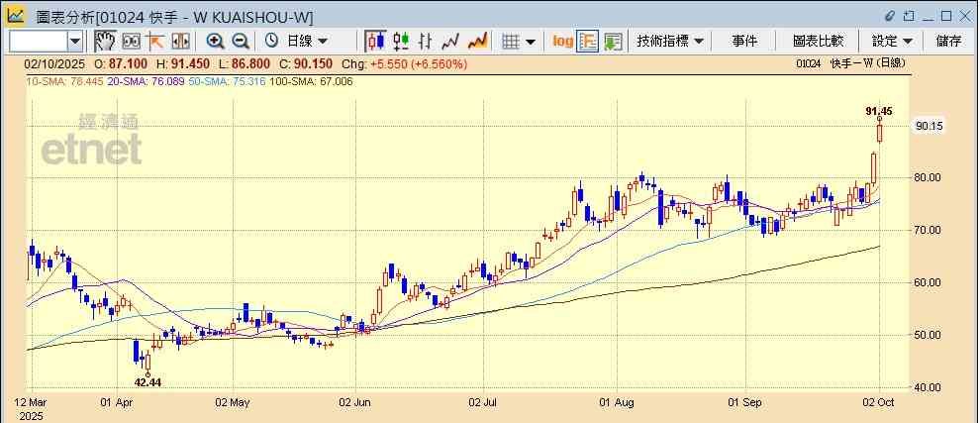The width and height of the screenshot is (980, 423).
Task: Click the 圖表比較 chart compare button
Action: (818, 41)
